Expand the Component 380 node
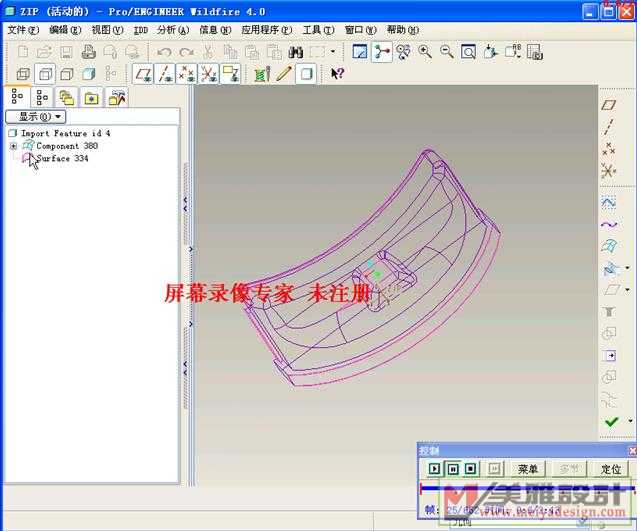 [x=13, y=146]
